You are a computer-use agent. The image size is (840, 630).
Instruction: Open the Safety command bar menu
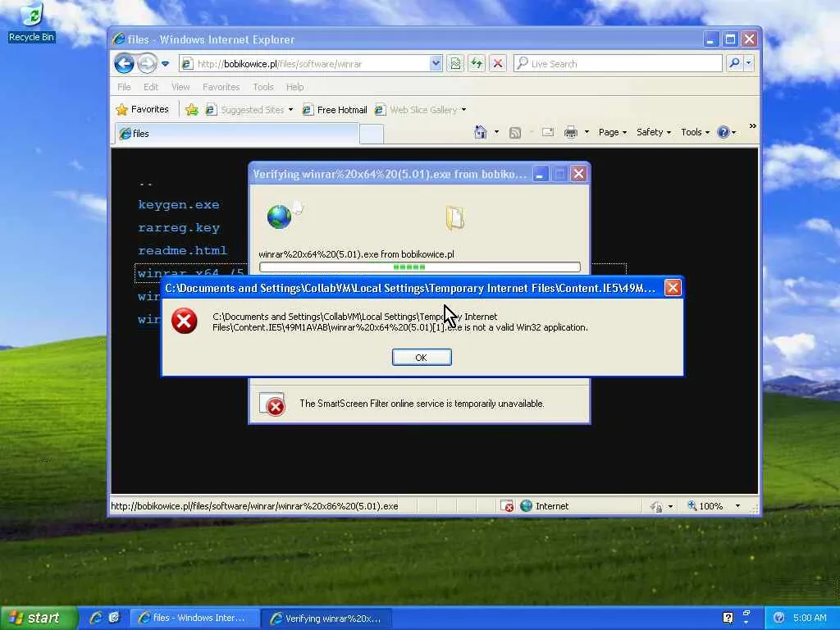[x=654, y=132]
